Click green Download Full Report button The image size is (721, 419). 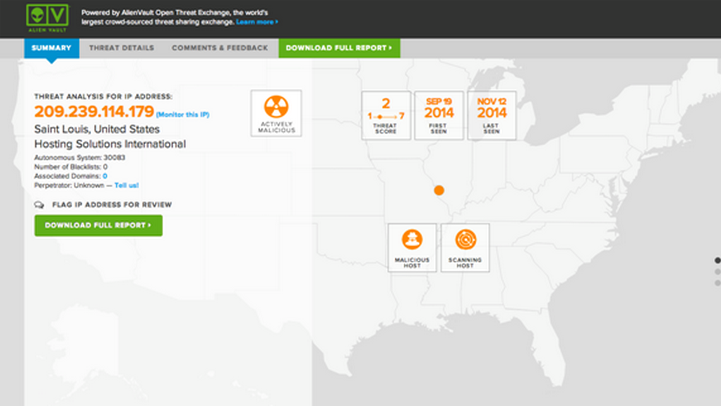click(98, 225)
